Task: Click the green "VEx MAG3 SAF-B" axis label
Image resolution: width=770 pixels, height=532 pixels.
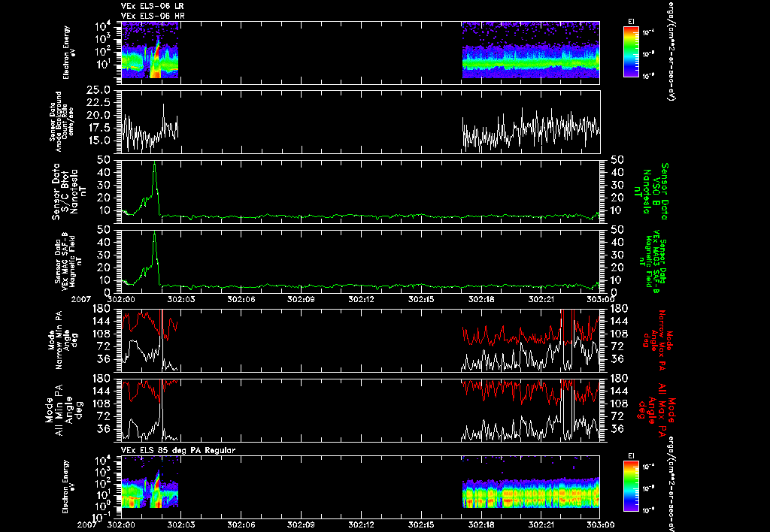Action: tap(655, 261)
